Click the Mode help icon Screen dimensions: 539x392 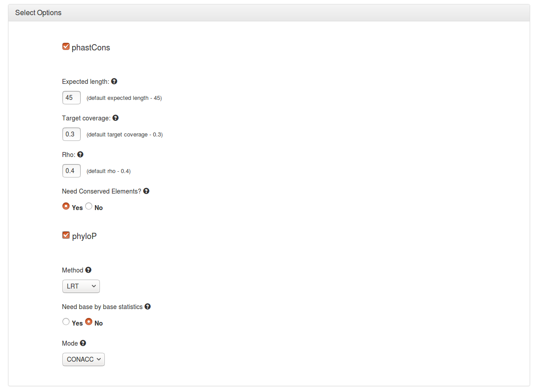[83, 343]
